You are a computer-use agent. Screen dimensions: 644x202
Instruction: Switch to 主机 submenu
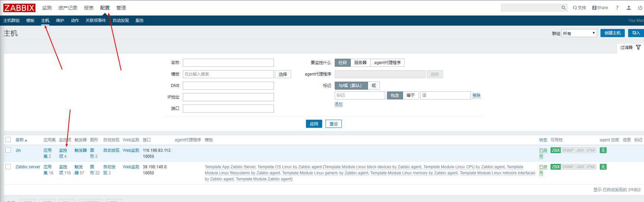[x=45, y=21]
